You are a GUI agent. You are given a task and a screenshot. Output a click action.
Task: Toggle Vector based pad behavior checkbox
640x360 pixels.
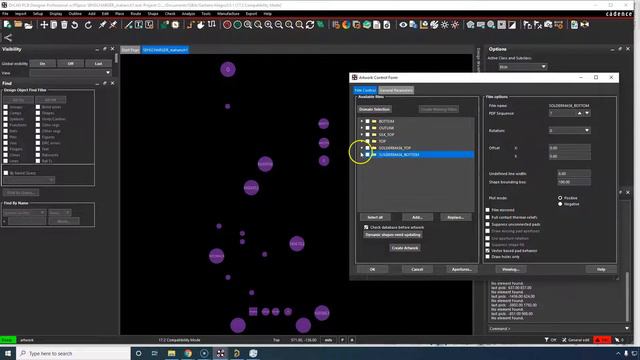point(487,251)
